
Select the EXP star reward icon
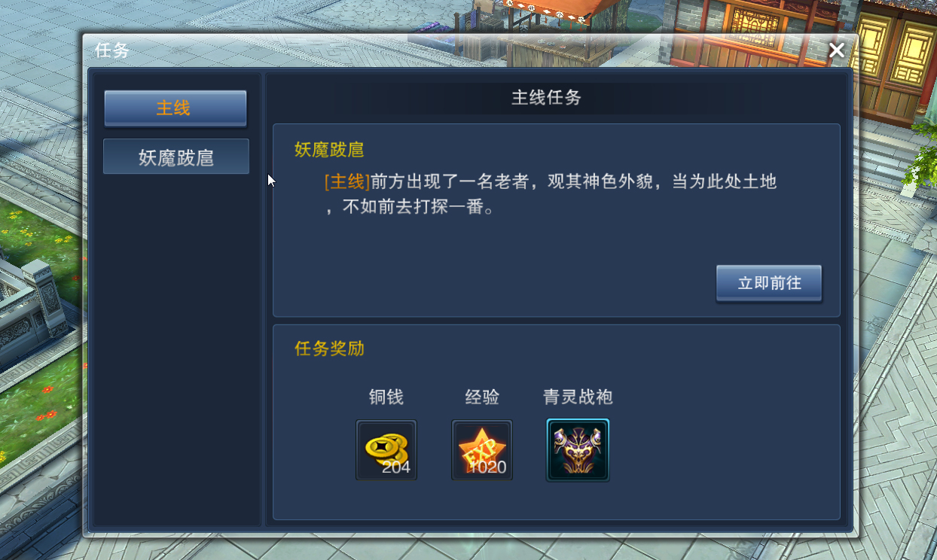[x=482, y=450]
